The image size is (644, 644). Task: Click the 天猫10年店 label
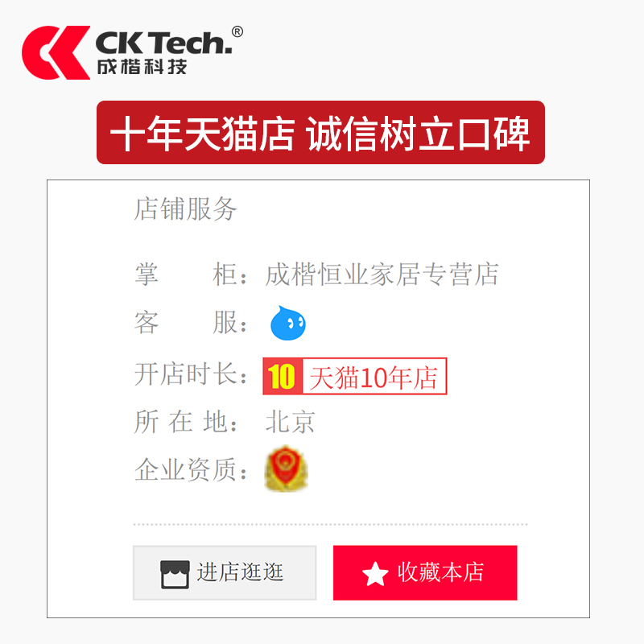(374, 377)
